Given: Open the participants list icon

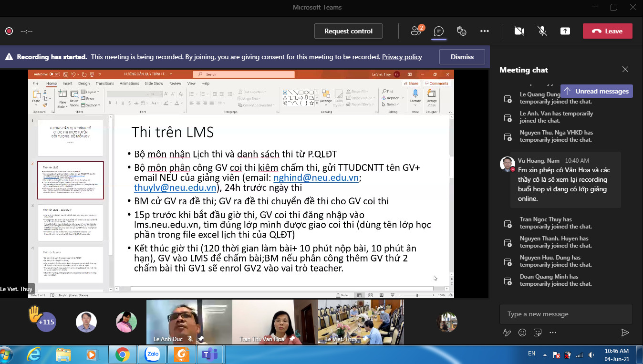Looking at the screenshot, I should (x=416, y=31).
